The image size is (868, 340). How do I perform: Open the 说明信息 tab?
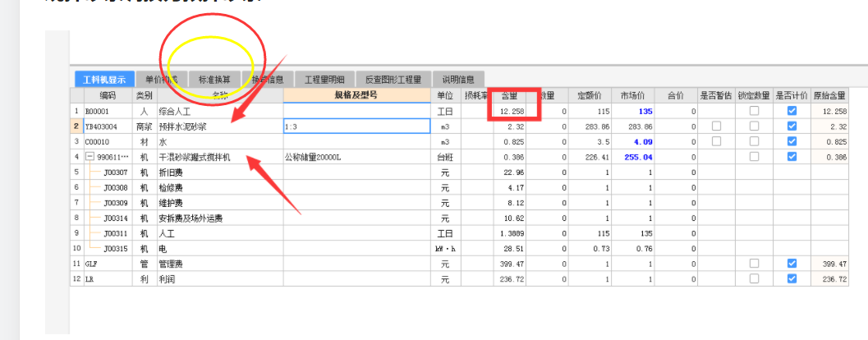pyautogui.click(x=458, y=80)
